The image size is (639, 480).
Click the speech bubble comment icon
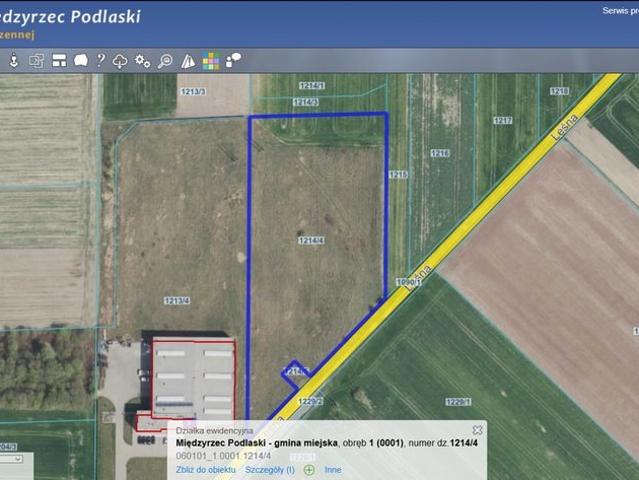80,61
